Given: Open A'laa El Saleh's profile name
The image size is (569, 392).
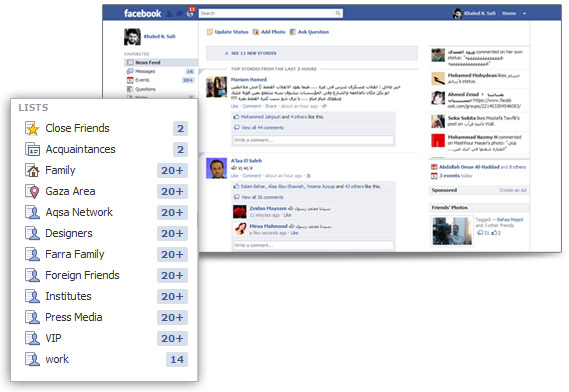Looking at the screenshot, I should [x=246, y=161].
